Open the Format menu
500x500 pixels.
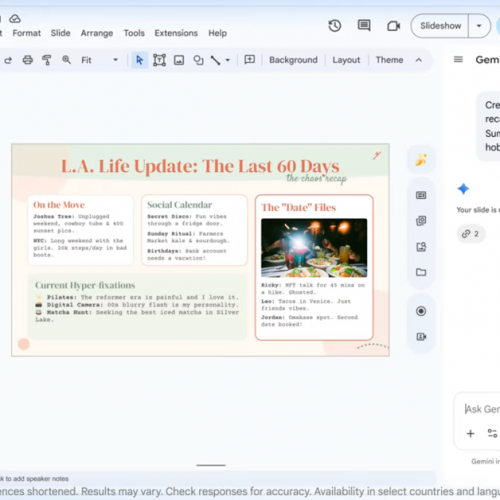coord(27,33)
